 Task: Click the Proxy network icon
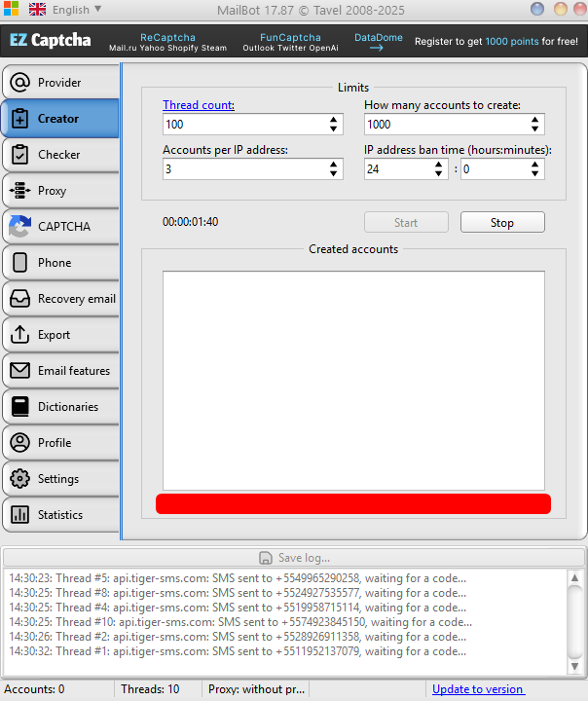[x=20, y=191]
